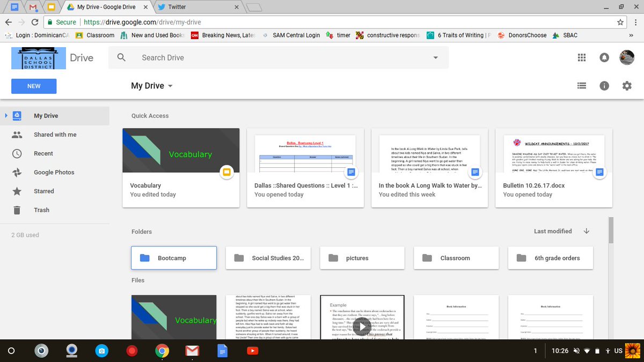Open ChromeOS launcher circle
This screenshot has height=362, width=644.
pyautogui.click(x=11, y=351)
